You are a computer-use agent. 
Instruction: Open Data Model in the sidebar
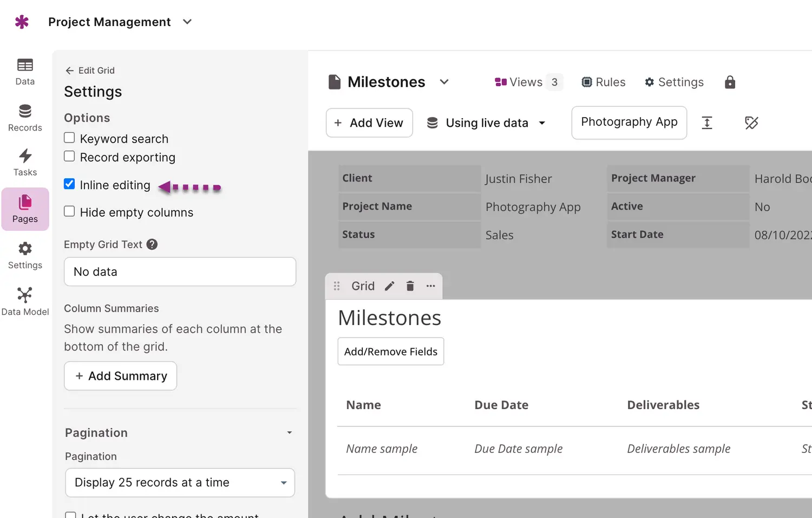25,301
